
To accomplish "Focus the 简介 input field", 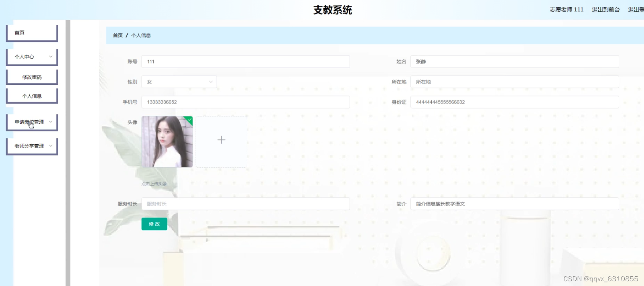I will coord(514,204).
